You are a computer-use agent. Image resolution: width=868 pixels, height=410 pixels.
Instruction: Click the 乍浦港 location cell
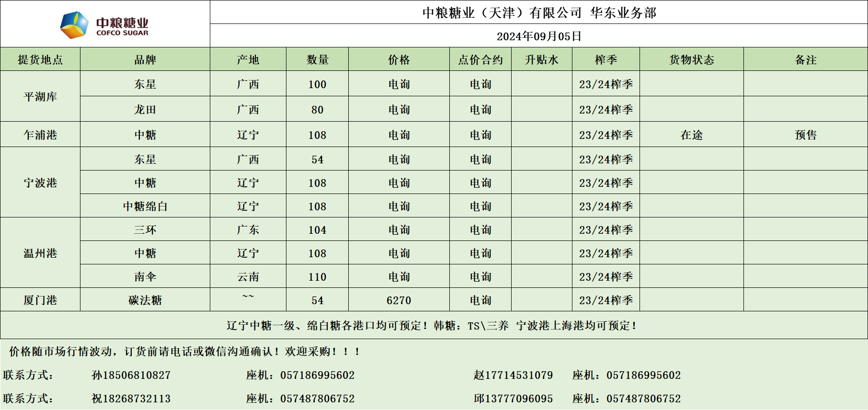pyautogui.click(x=40, y=135)
